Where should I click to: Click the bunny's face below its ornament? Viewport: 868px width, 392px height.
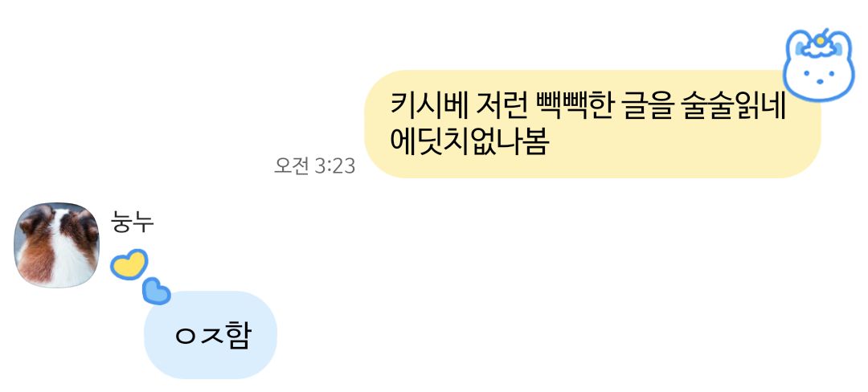tap(820, 76)
